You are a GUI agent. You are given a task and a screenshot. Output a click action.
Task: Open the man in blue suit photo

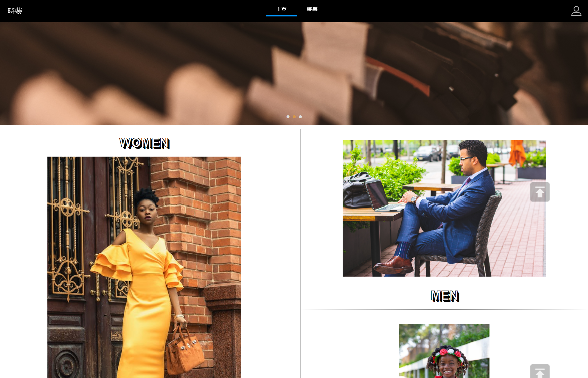click(444, 208)
